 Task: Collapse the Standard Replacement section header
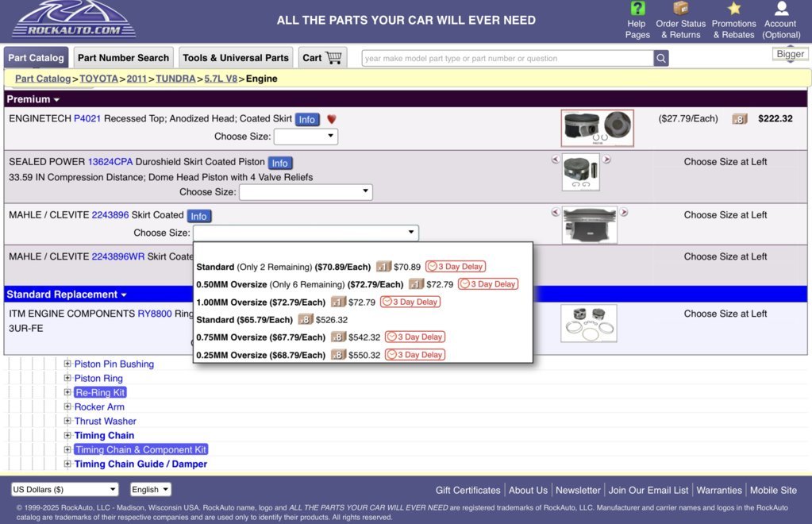[67, 295]
